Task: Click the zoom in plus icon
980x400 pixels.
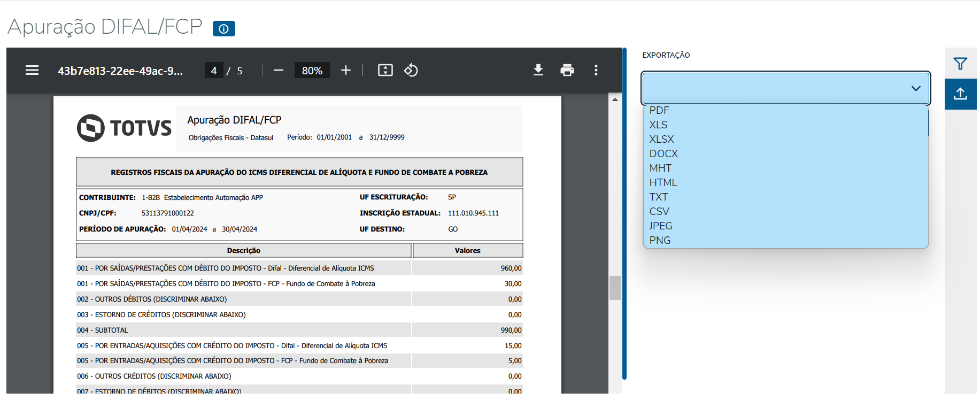Action: click(346, 70)
